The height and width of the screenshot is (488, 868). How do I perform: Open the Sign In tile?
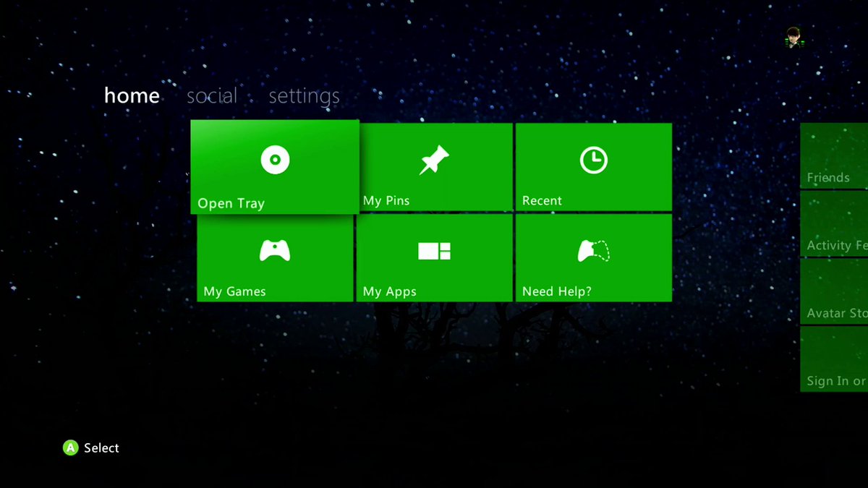pos(834,359)
